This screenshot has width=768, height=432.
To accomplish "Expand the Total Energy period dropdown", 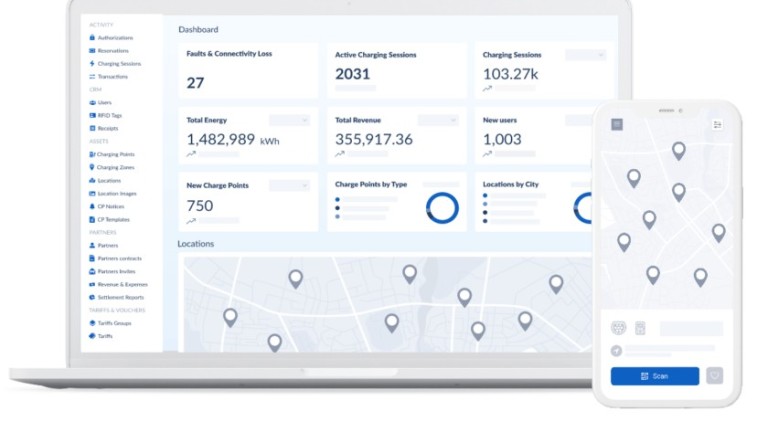I will coord(290,120).
